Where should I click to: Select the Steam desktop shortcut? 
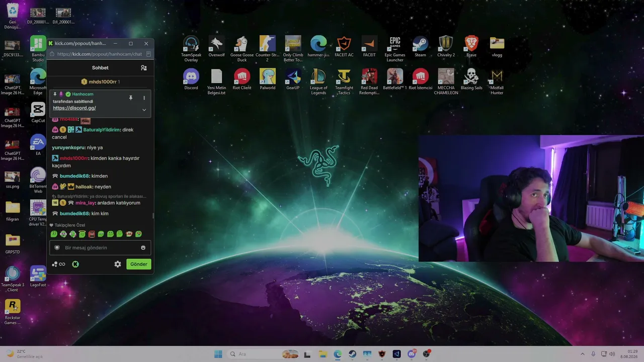(x=420, y=46)
